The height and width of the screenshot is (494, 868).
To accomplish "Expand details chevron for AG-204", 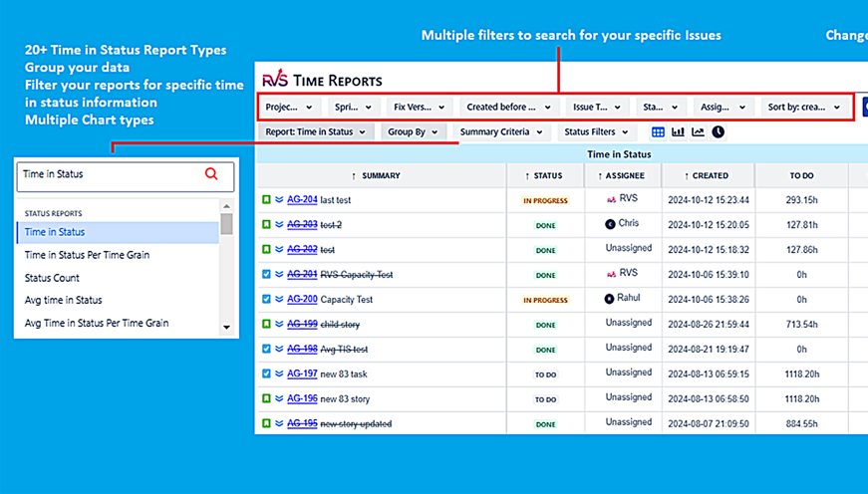I will [x=279, y=200].
